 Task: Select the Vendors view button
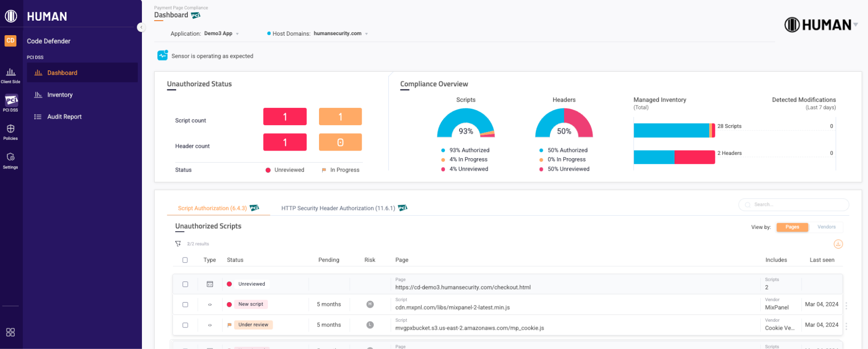(x=826, y=227)
